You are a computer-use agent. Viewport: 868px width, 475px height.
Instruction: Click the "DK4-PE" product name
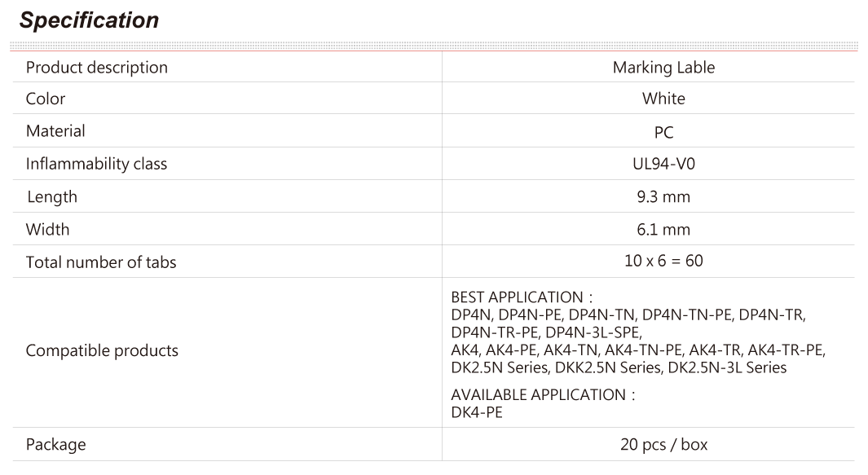[x=477, y=412]
